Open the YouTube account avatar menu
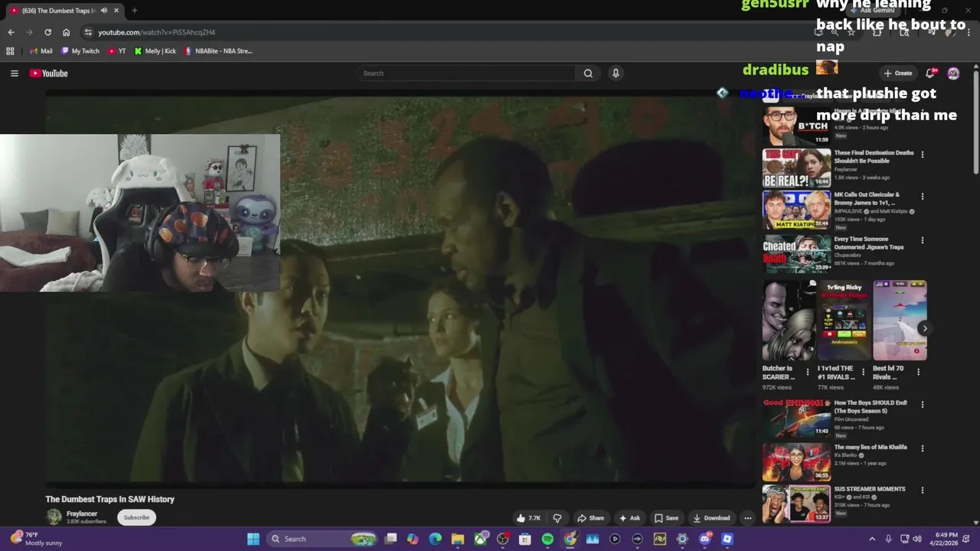 point(953,73)
